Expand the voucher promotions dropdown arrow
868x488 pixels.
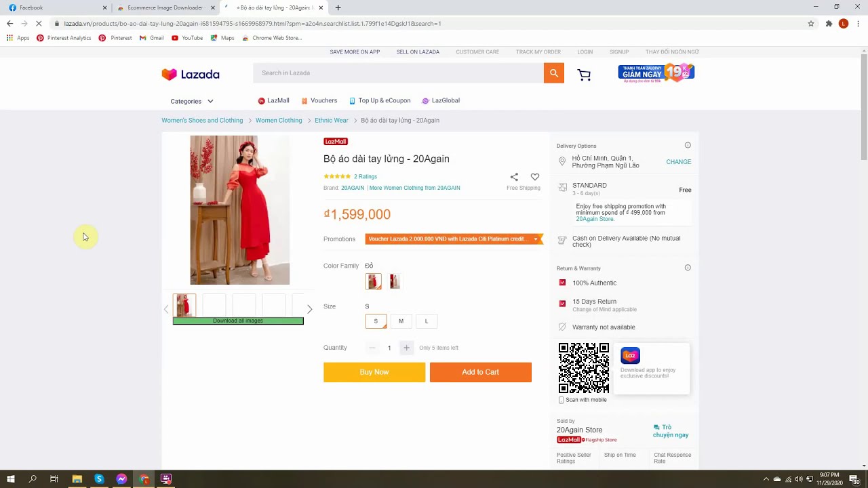click(x=536, y=239)
